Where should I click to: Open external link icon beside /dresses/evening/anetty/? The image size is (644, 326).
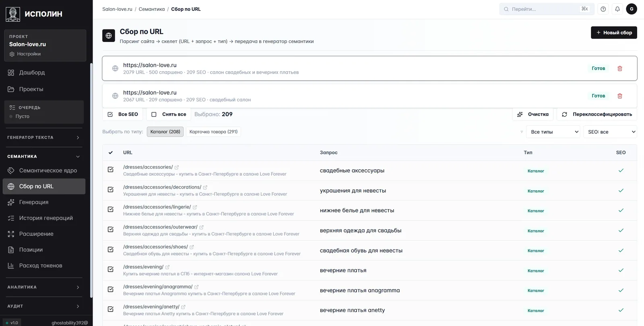183,307
